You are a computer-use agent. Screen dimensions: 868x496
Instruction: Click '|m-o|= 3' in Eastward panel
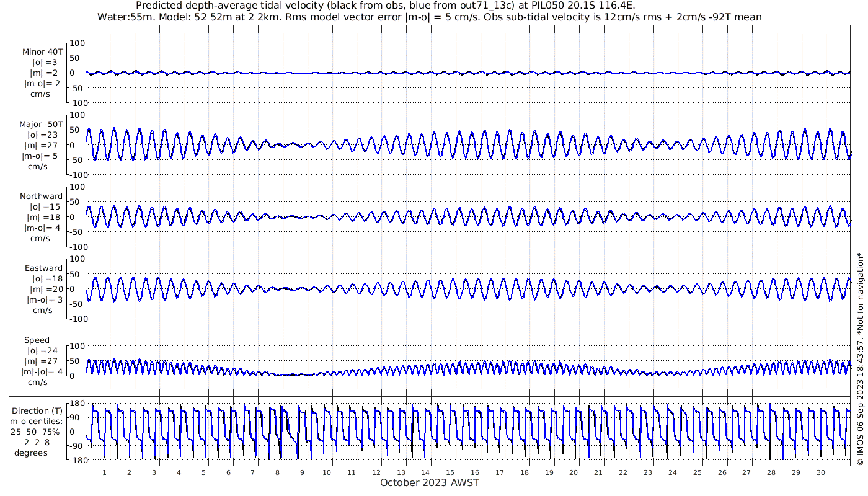(x=45, y=300)
